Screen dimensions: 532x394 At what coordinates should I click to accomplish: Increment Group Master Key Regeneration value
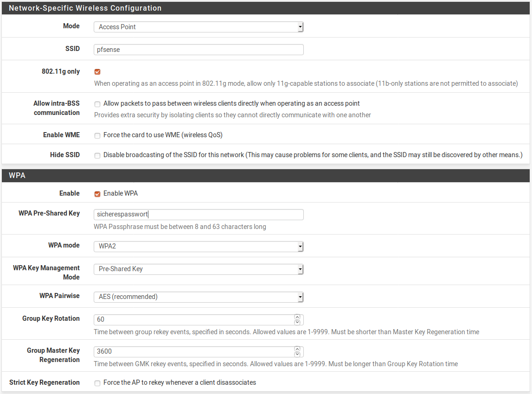pyautogui.click(x=297, y=349)
